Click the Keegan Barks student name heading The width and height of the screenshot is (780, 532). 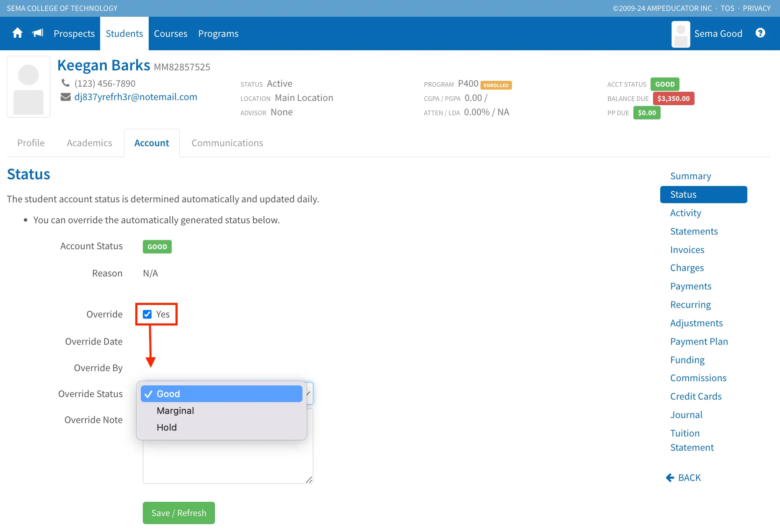(103, 65)
